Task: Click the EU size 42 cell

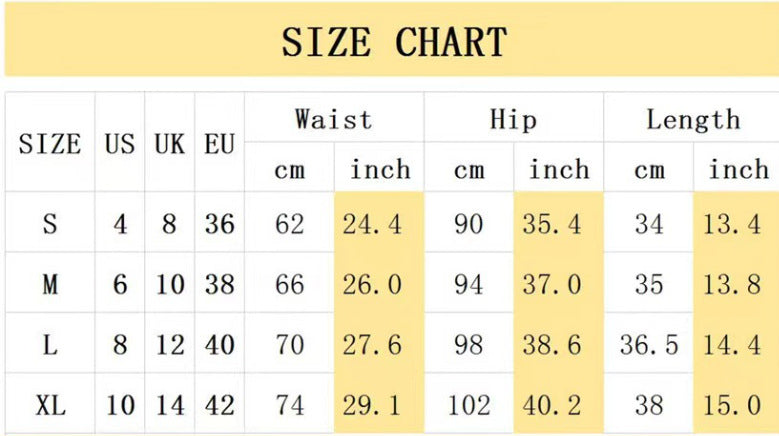Action: click(219, 406)
